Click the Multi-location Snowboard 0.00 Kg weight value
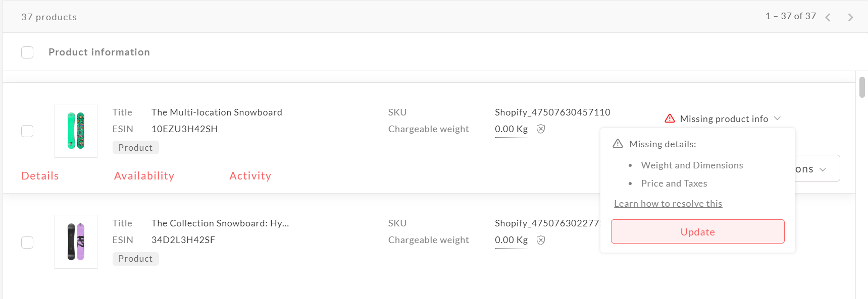 (x=511, y=129)
